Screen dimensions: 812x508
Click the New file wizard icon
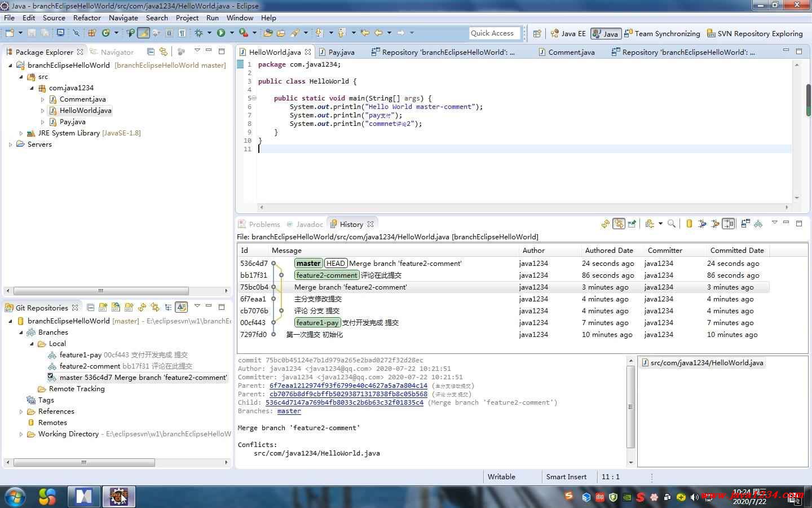tap(10, 33)
